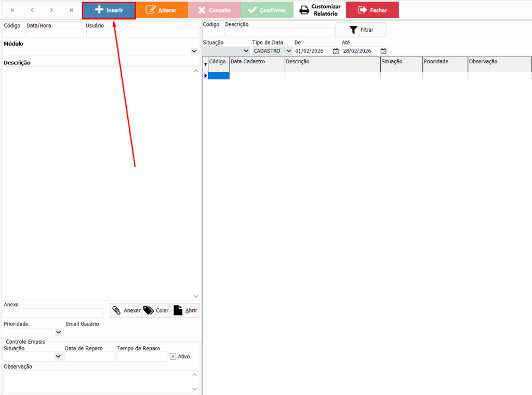This screenshot has height=395, width=532.
Task: Click the Abrir file button
Action: (185, 310)
